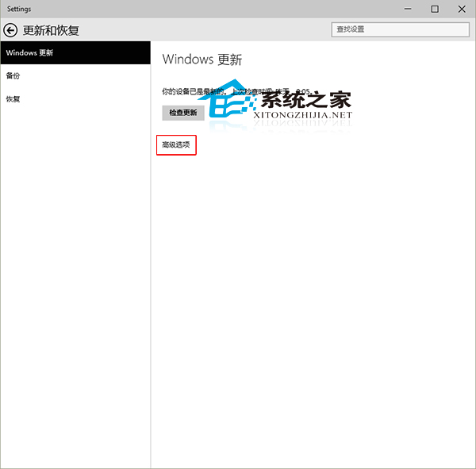Viewport: 476px width, 469px height.
Task: Focus the 查找设置 search field
Action: [401, 29]
